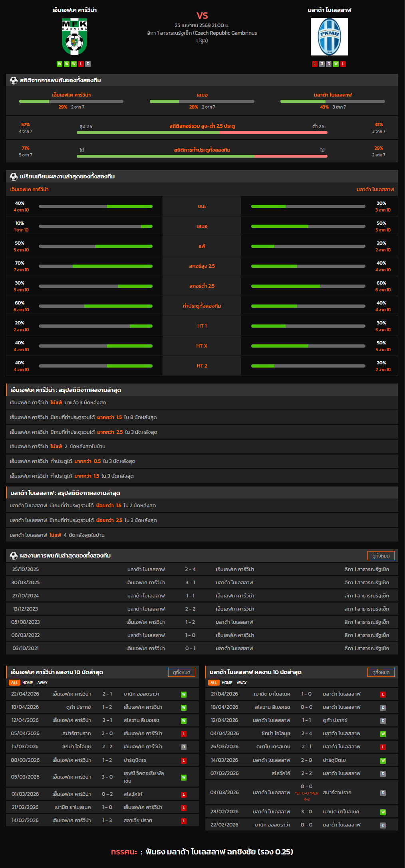Viewport: 405px width, 868px height.
Task: Open 'ดูทั้งหมด' for Karviná last 10 matches
Action: pyautogui.click(x=181, y=672)
